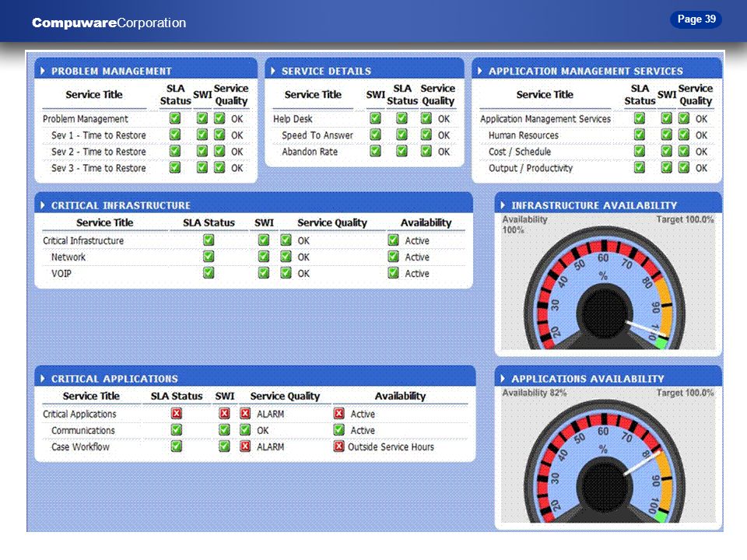The height and width of the screenshot is (560, 747).
Task: Click Outside Service Hours red icon
Action: pyautogui.click(x=338, y=446)
